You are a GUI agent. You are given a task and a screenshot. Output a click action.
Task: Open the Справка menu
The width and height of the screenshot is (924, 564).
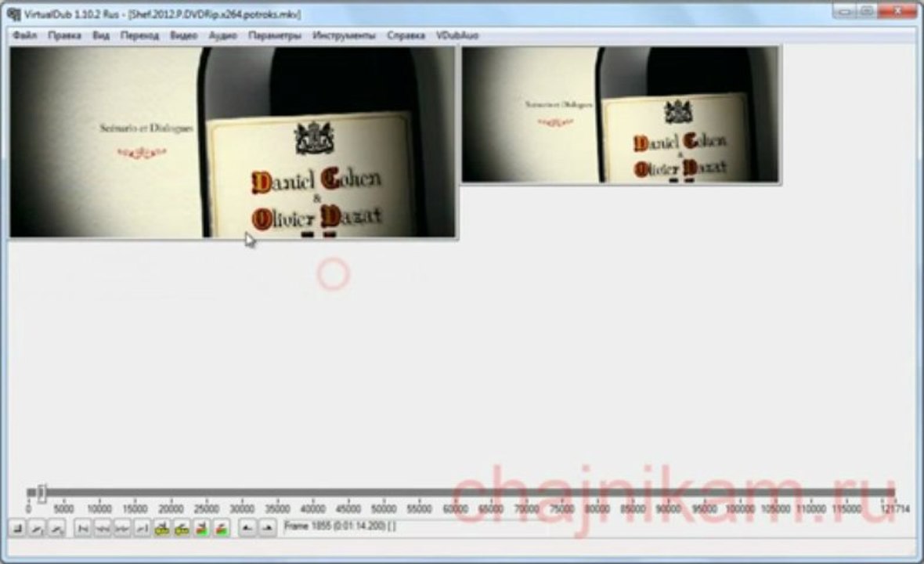tap(406, 35)
